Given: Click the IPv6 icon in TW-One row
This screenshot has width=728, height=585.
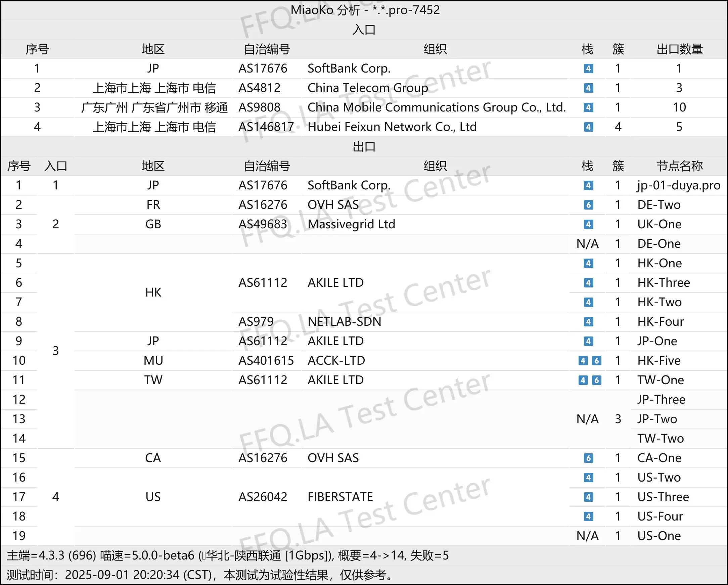Looking at the screenshot, I should [596, 380].
